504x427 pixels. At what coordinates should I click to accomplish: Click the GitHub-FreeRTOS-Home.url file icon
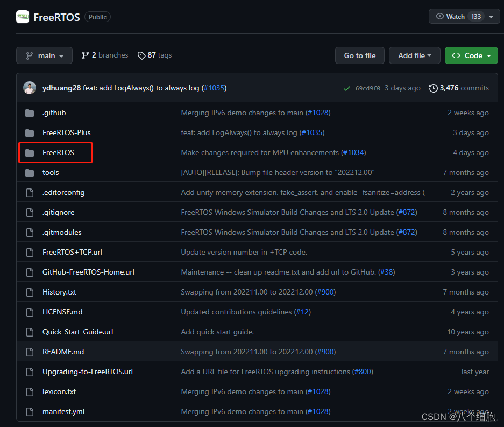pos(30,272)
